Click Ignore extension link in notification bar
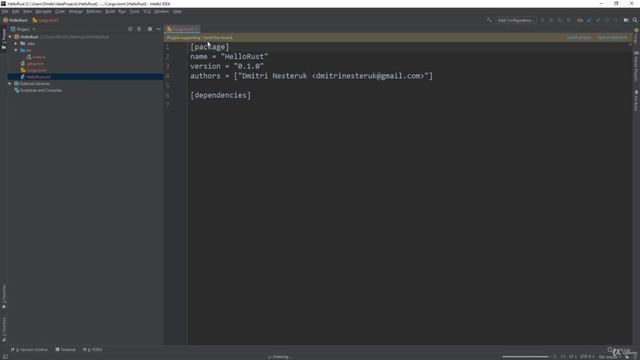The image size is (640, 360). tap(612, 38)
